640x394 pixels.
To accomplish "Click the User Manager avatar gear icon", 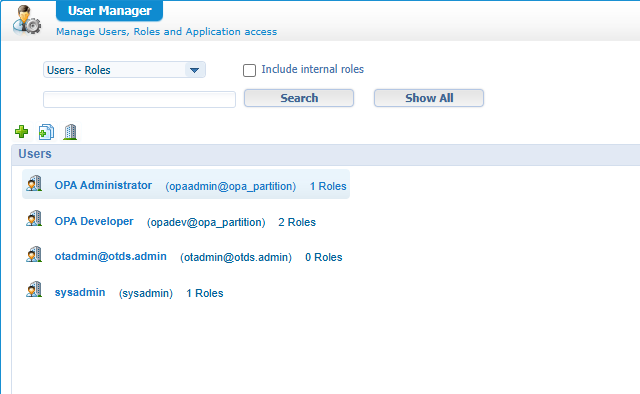I will [x=27, y=20].
